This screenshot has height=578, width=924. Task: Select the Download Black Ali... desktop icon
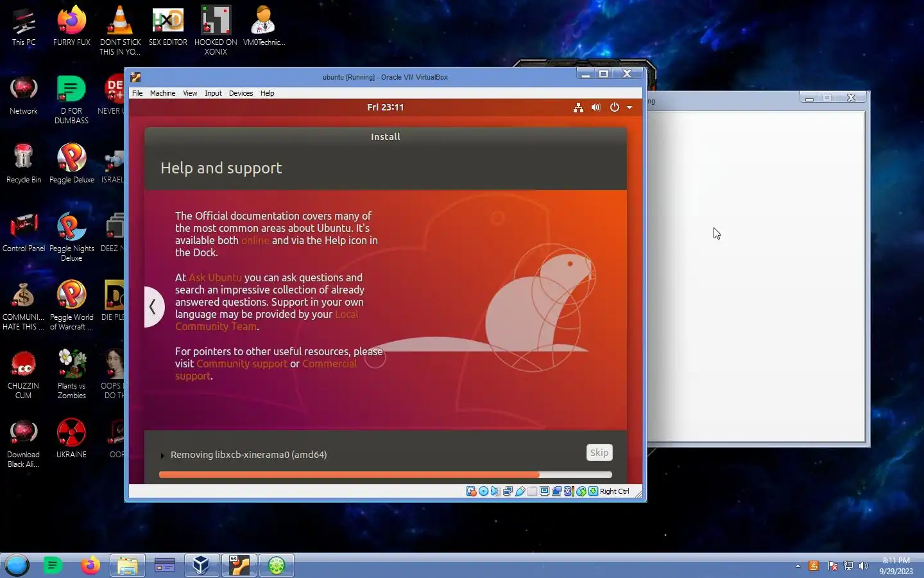[x=24, y=443]
